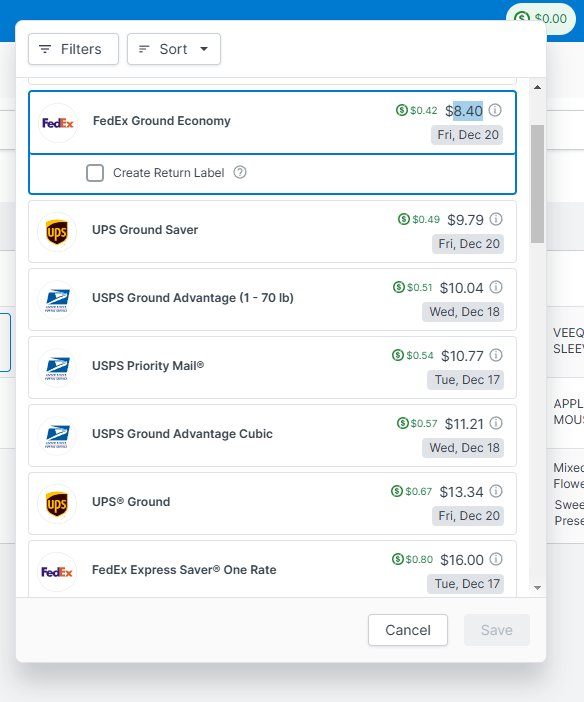Click the Tue, Dec 17 date for USPS Priority Mail

tap(466, 380)
